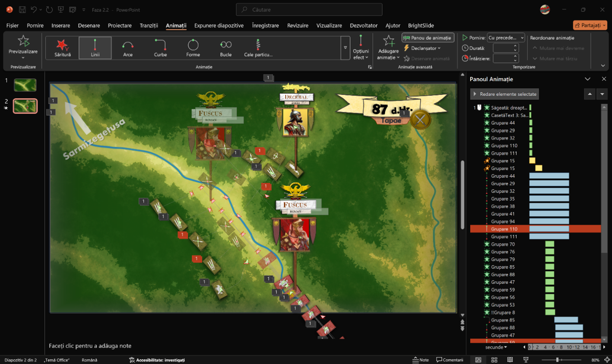Click zoom slider handle in status bar
The image size is (612, 364).
(557, 360)
